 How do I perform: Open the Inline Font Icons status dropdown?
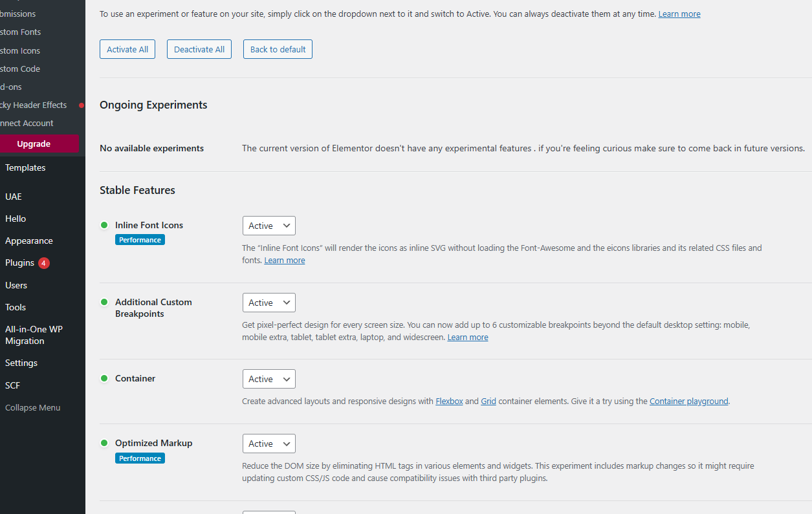click(269, 226)
